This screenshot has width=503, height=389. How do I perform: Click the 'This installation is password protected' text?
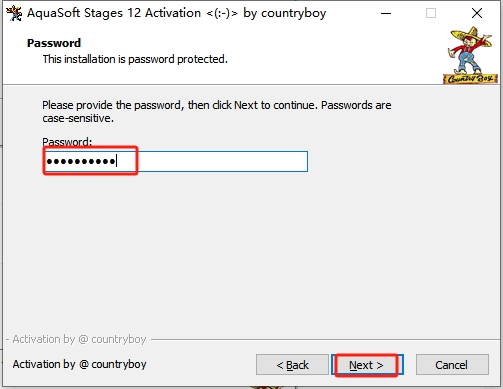(x=135, y=59)
